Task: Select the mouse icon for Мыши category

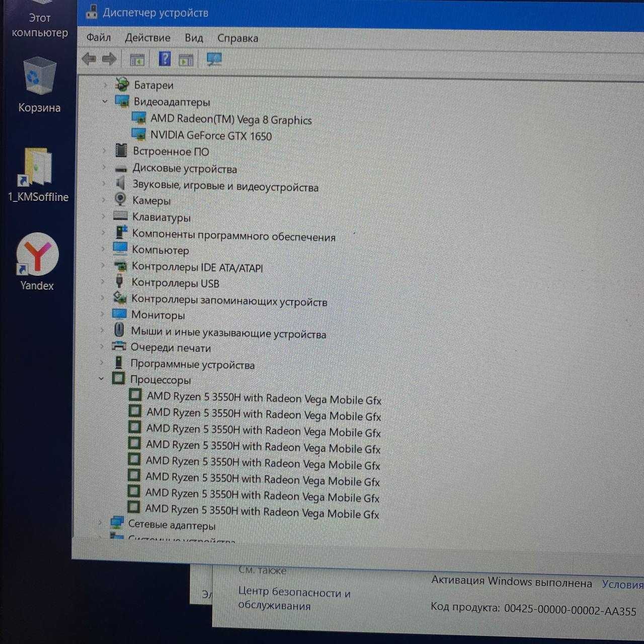Action: 119,330
